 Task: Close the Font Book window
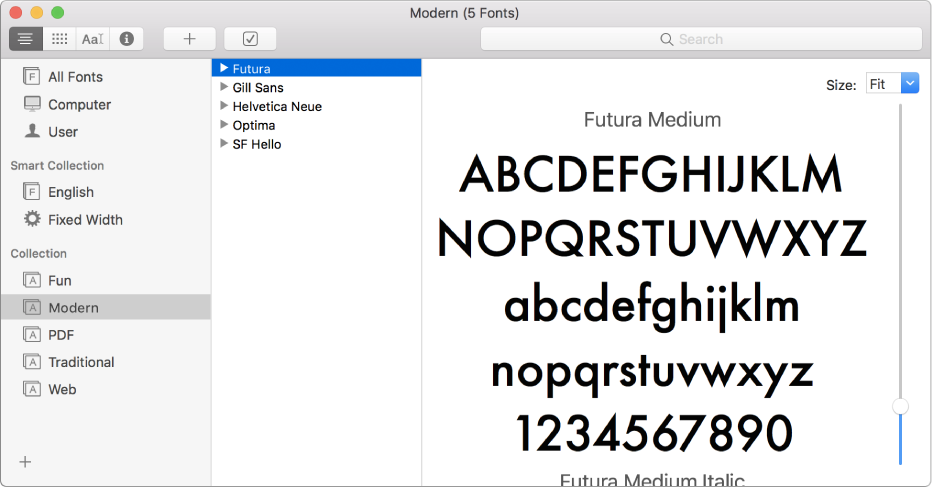point(16,13)
